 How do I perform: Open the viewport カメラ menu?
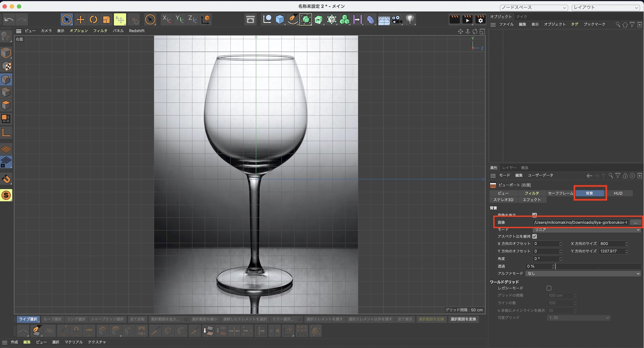[x=46, y=31]
